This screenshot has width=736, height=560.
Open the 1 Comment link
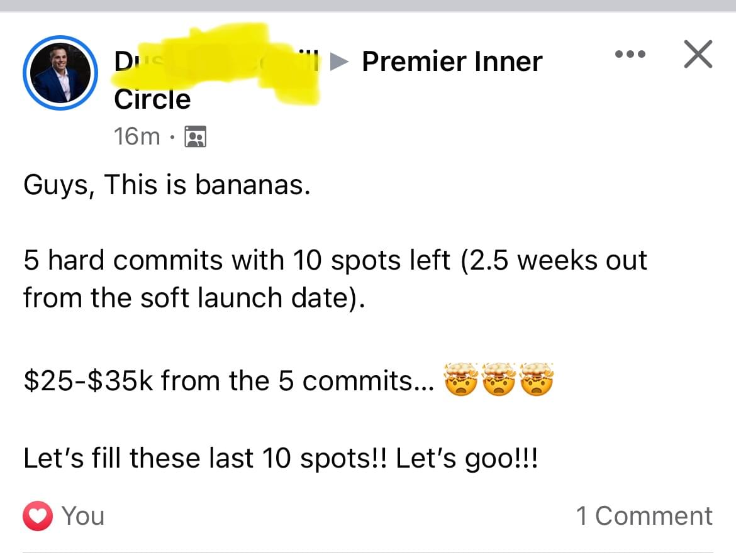(644, 516)
